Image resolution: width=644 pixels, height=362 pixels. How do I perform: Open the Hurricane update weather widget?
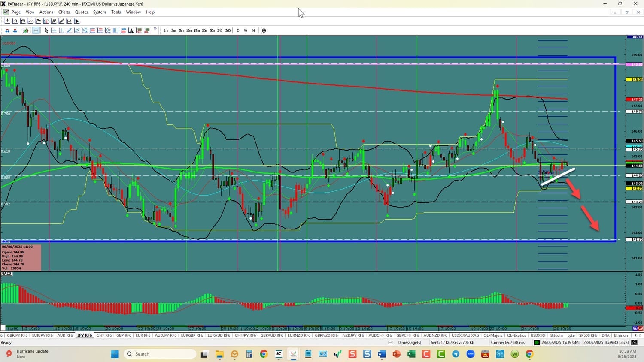point(27,354)
